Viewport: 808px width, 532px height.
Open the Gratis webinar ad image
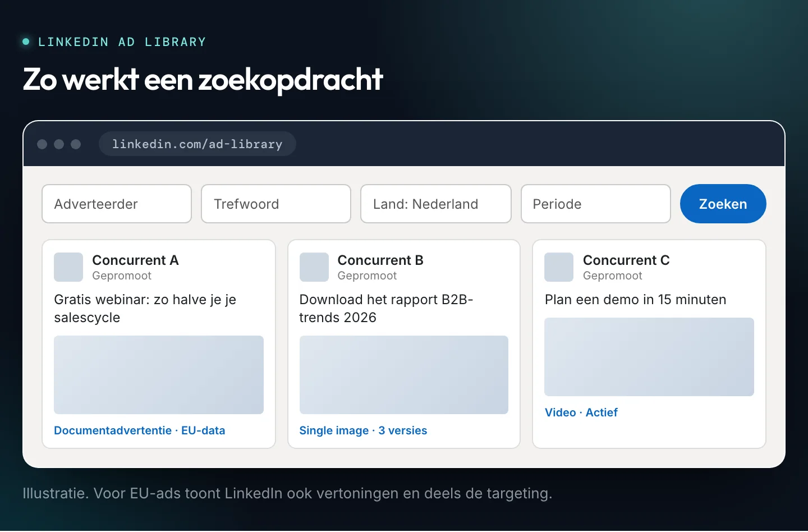tap(159, 375)
